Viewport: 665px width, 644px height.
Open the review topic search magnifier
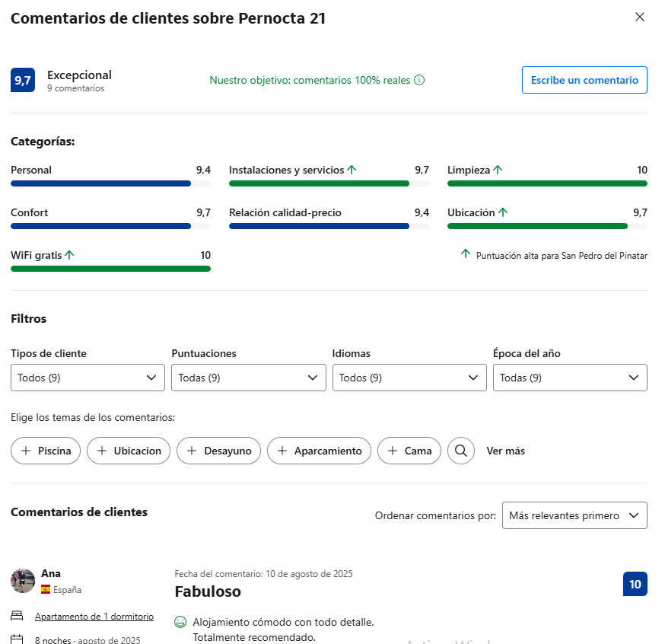click(x=461, y=451)
